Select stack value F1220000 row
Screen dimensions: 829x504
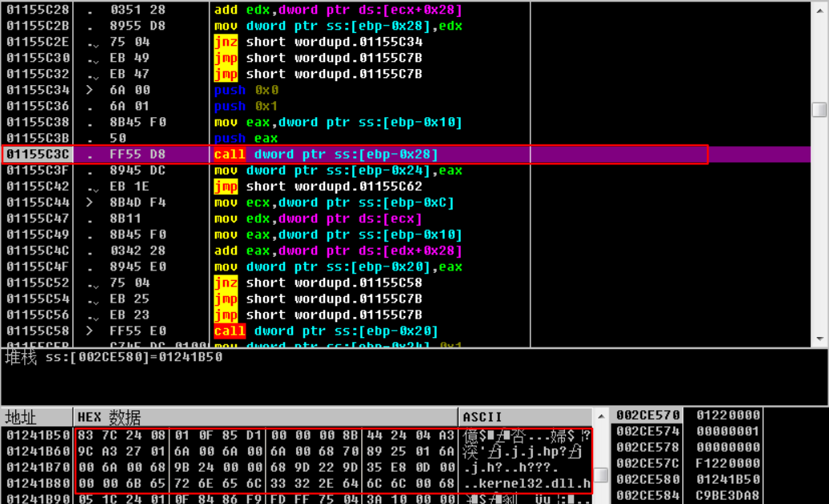(723, 463)
